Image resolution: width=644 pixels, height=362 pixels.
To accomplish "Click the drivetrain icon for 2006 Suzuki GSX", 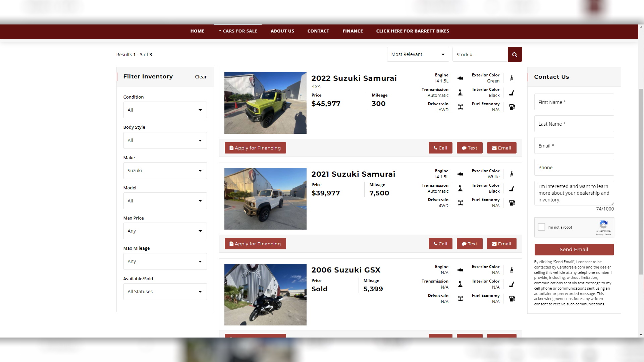I will [x=460, y=299].
